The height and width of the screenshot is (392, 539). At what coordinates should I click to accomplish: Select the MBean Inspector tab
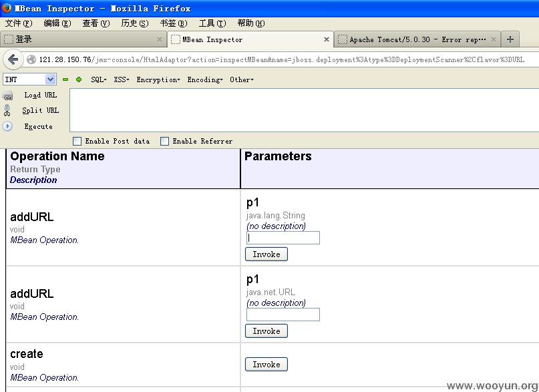tap(250, 39)
